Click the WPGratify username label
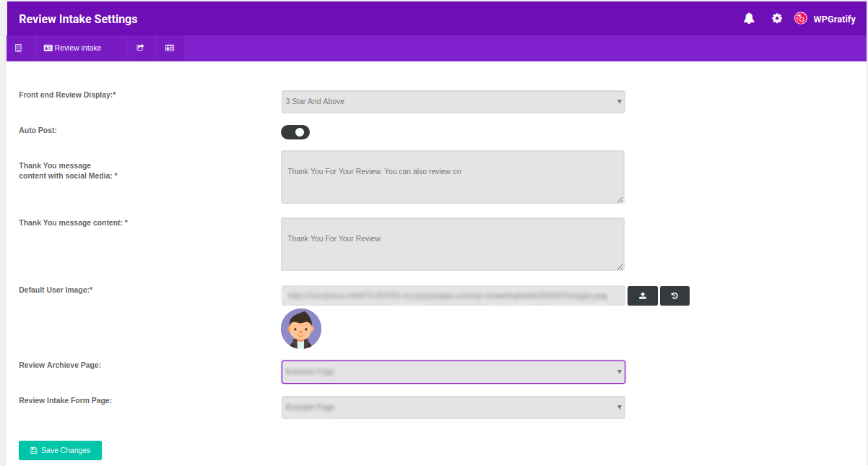 pos(834,20)
